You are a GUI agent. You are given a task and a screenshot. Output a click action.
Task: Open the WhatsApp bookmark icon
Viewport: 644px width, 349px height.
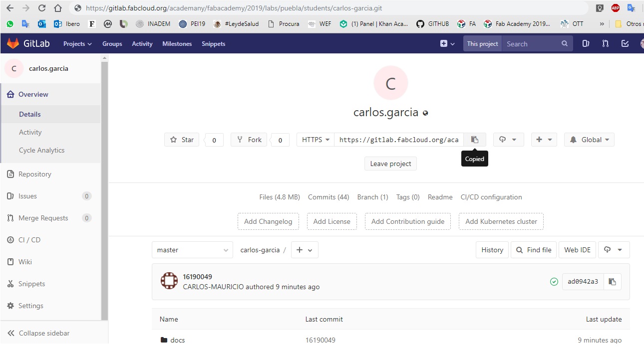(10, 23)
